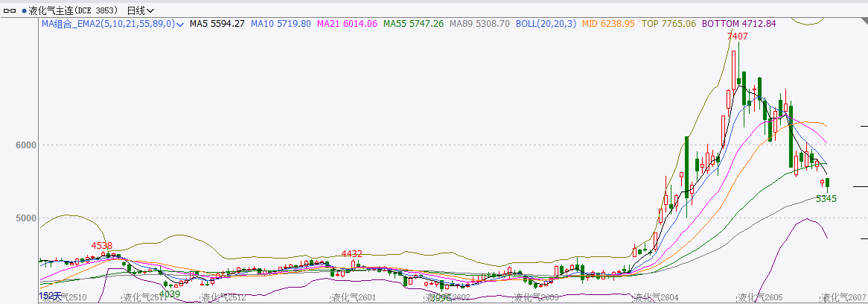Click the MA5 5594.27 legend label
Screen dimensions: 868x304
(217, 24)
